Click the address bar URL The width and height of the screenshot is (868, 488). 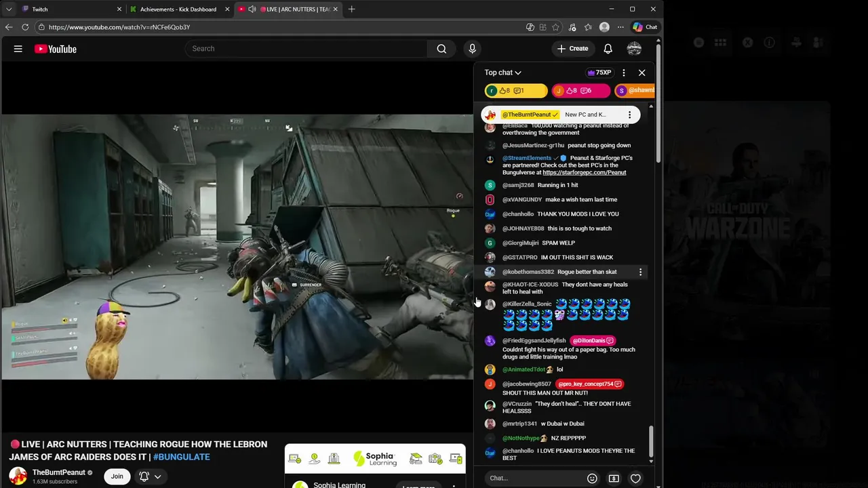click(119, 27)
